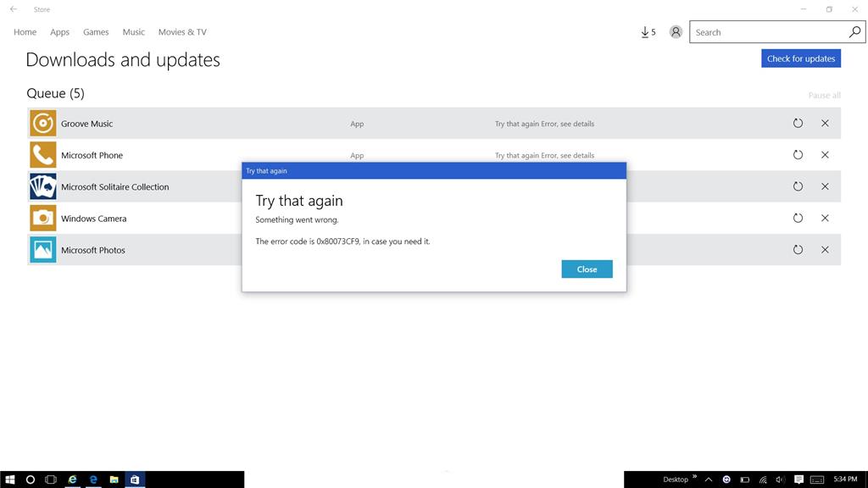Open the Microsoft Phone app icon
Image resolution: width=868 pixels, height=488 pixels.
tap(42, 155)
